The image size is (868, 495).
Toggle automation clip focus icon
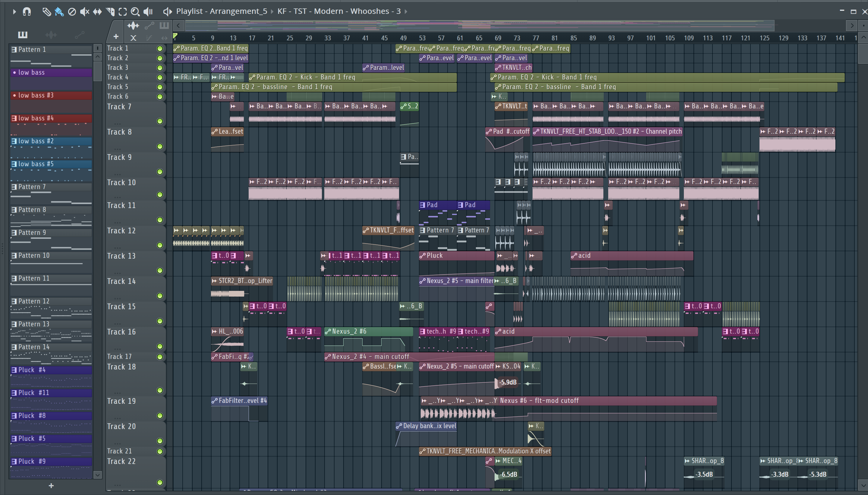click(x=149, y=26)
